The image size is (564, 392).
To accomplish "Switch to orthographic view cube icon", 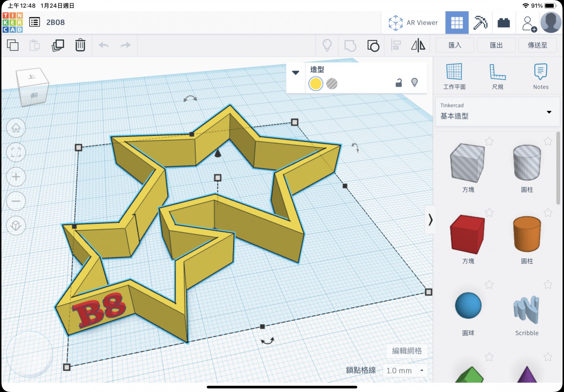I will pyautogui.click(x=16, y=225).
